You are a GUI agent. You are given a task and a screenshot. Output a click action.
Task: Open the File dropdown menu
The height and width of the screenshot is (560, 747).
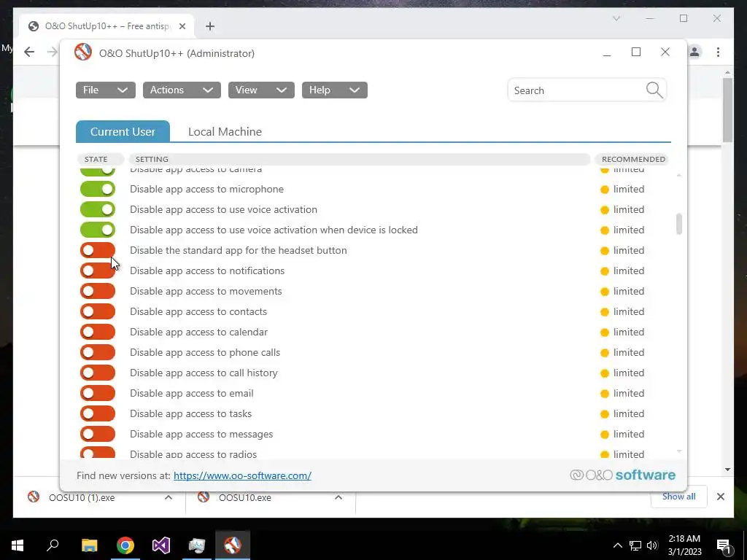(105, 90)
